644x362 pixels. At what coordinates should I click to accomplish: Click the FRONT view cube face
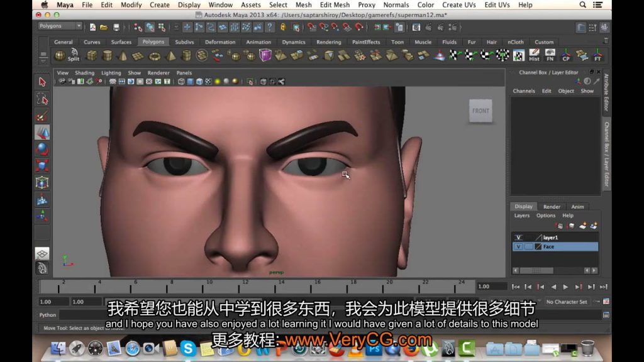(480, 111)
